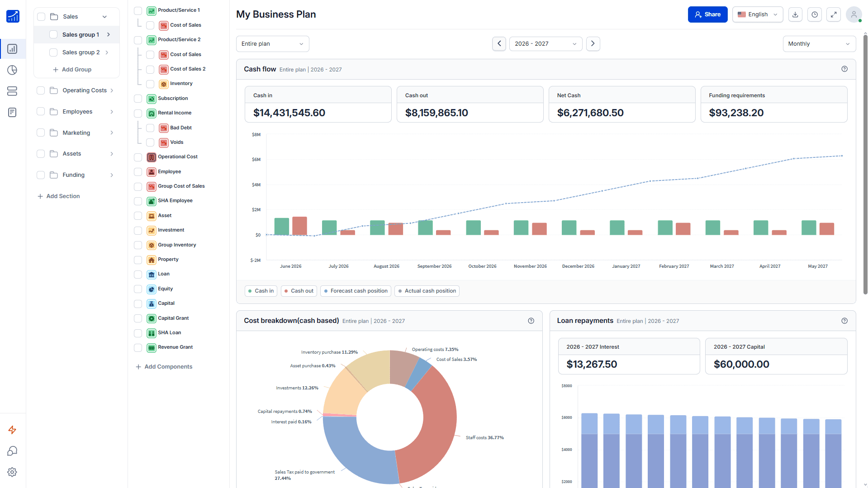Image resolution: width=868 pixels, height=488 pixels.
Task: Click the Revenue Grant component icon
Action: point(152,347)
